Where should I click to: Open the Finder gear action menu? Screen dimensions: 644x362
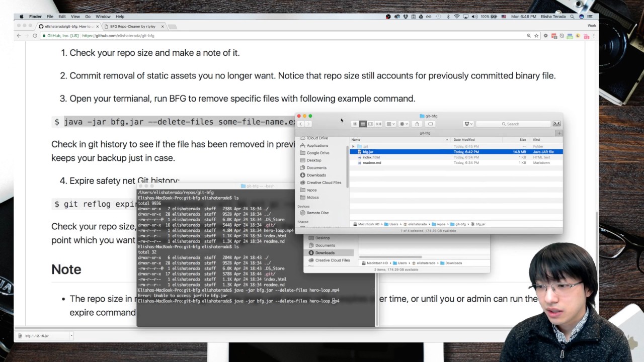point(404,124)
